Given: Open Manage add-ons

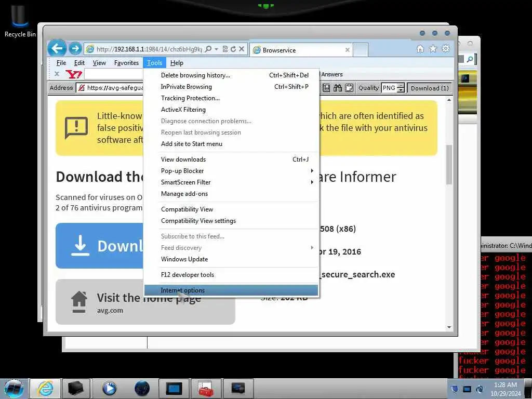Looking at the screenshot, I should coord(231,194).
